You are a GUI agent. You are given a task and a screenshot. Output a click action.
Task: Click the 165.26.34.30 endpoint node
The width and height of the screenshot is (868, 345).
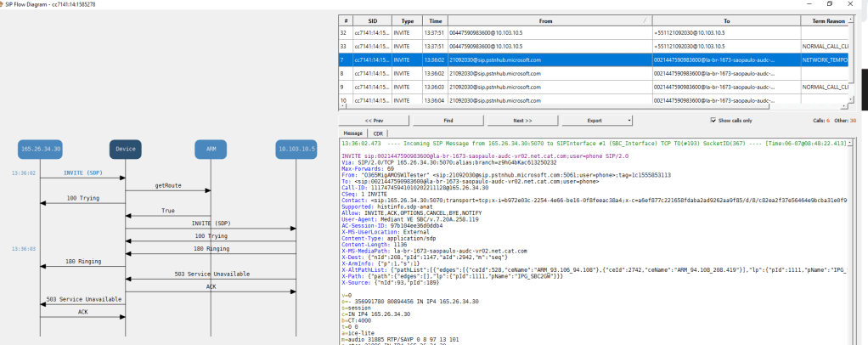click(x=40, y=149)
